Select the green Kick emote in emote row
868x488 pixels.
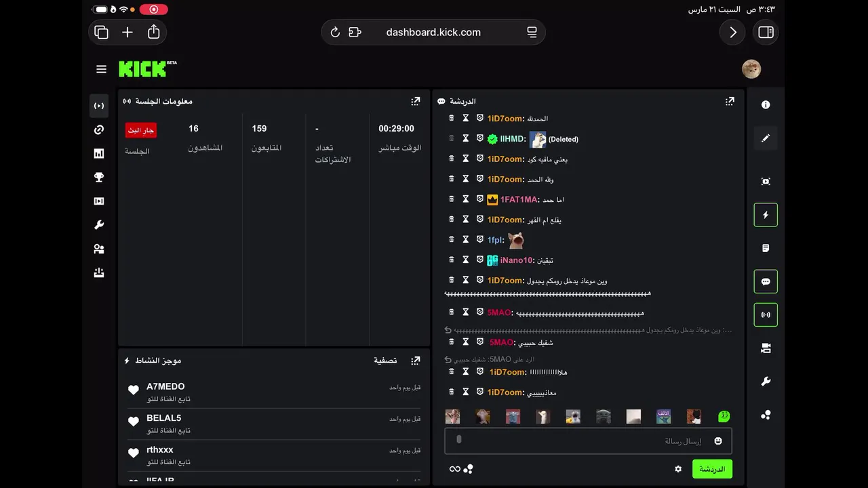point(724,416)
